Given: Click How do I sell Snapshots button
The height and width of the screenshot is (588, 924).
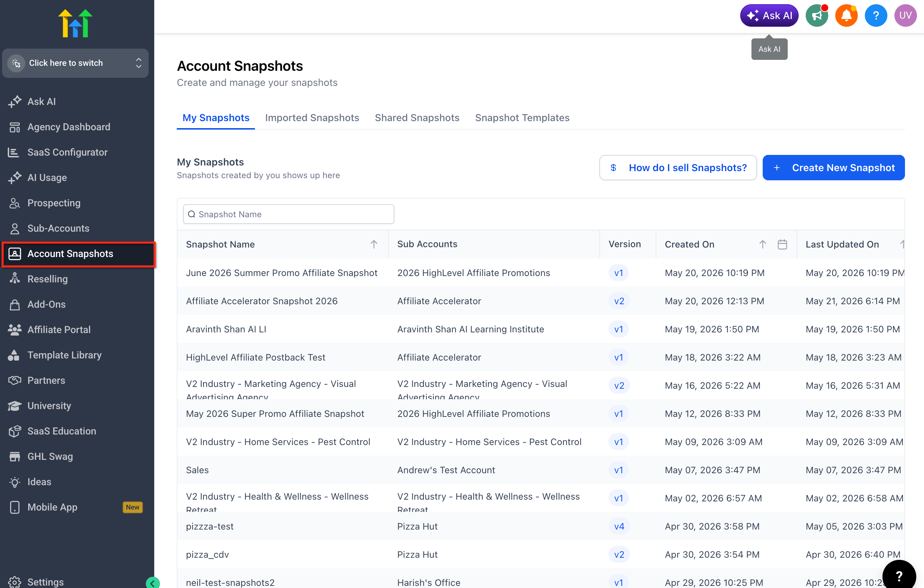Looking at the screenshot, I should pos(678,168).
